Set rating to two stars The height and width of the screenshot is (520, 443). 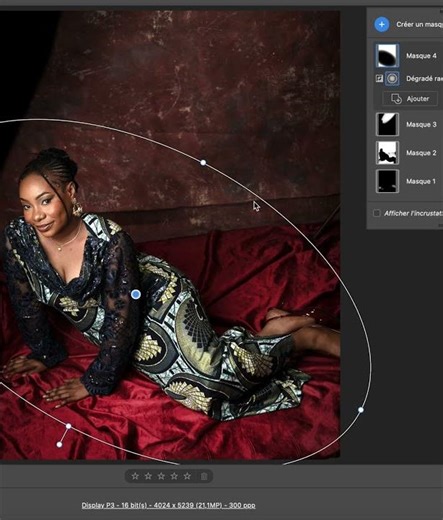tap(148, 476)
